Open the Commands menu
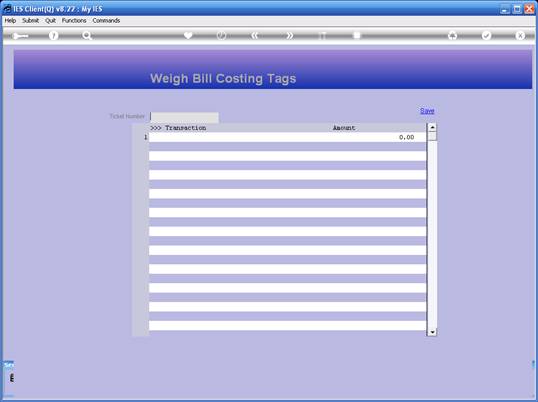538x402 pixels. (106, 21)
